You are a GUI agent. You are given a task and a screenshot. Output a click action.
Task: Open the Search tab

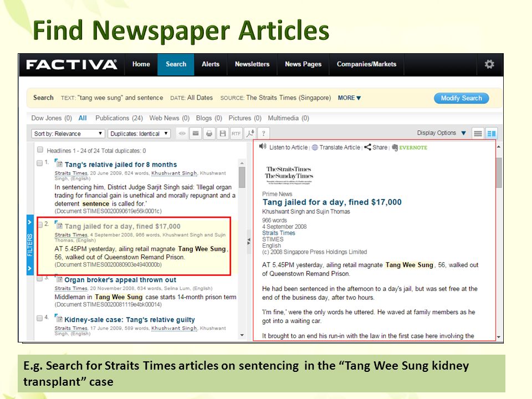pos(176,64)
